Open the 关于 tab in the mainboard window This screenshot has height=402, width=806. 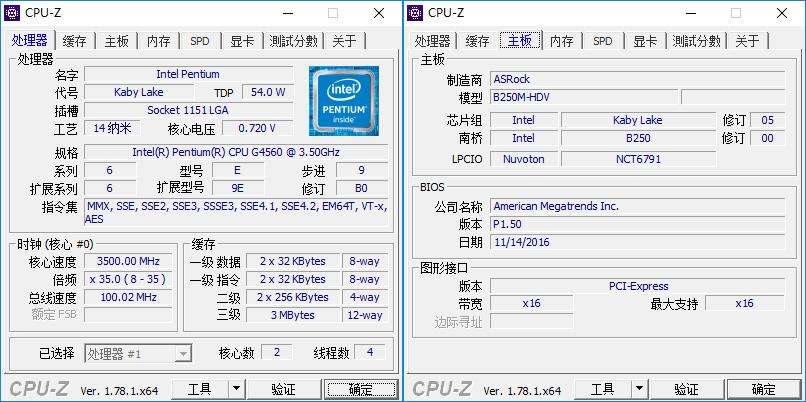747,41
